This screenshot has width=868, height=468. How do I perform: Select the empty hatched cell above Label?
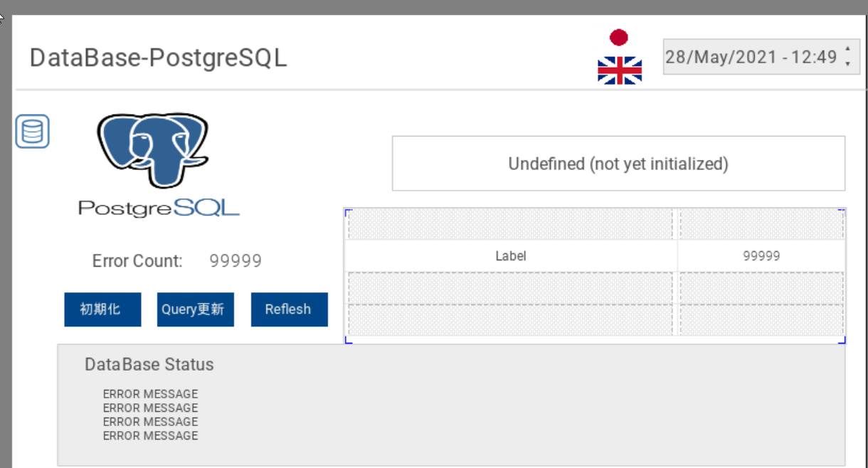510,225
